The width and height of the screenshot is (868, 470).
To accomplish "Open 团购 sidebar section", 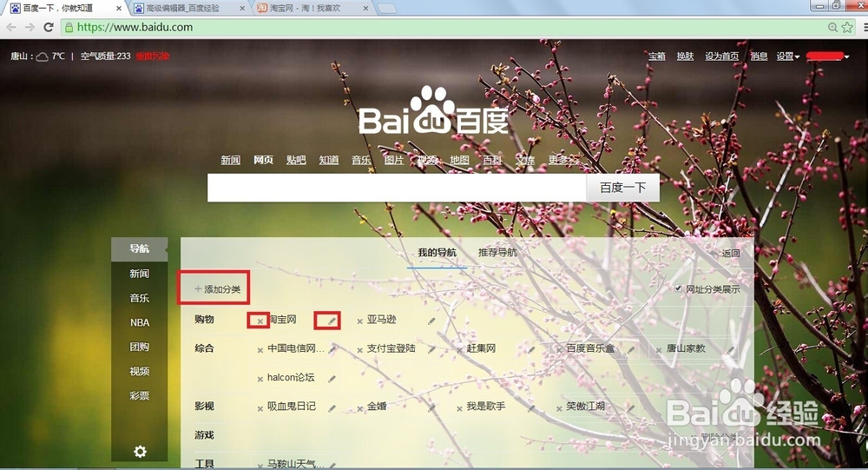I will (140, 347).
